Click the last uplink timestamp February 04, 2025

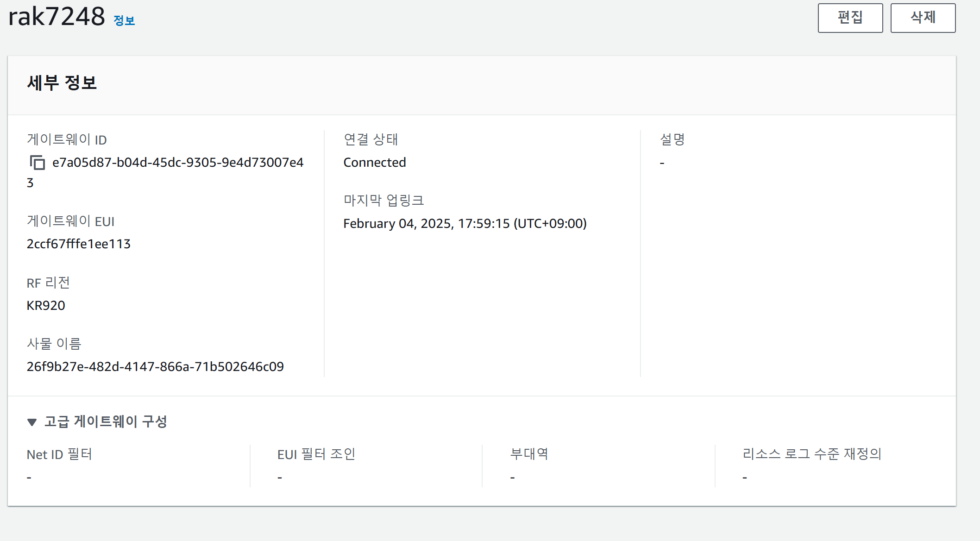(x=465, y=224)
